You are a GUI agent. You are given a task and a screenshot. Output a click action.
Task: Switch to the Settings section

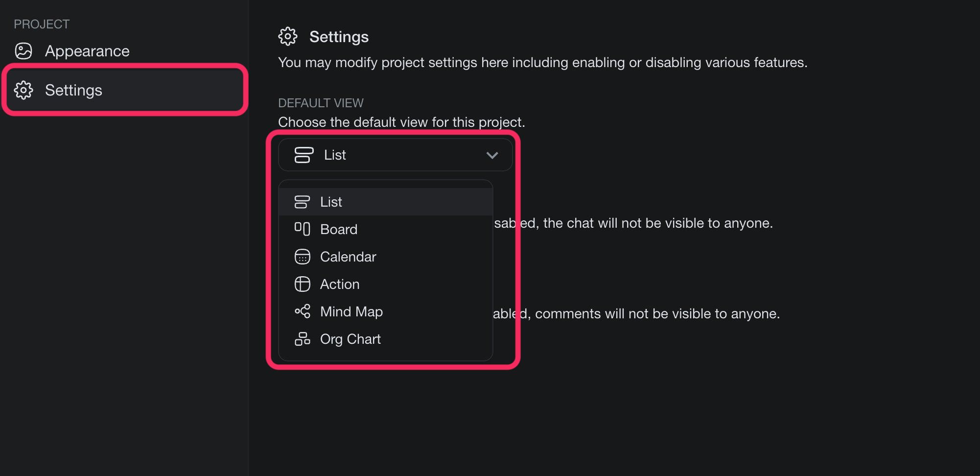74,90
